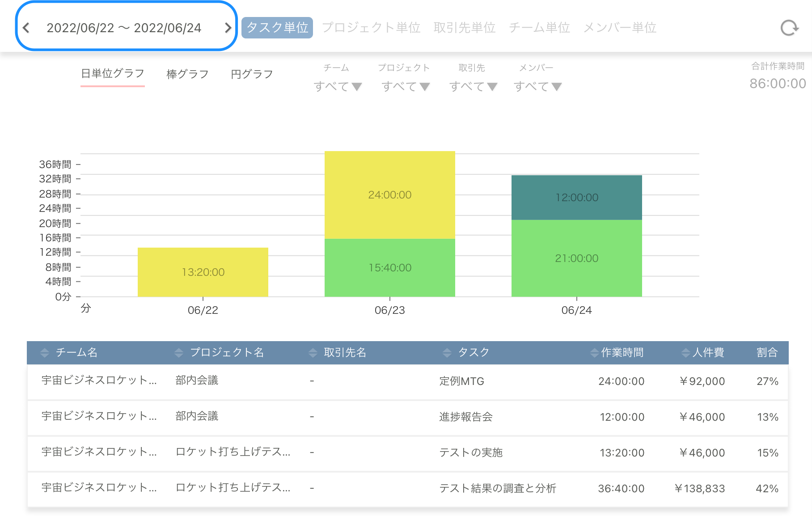
Task: Navigate to the previous date range
Action: click(x=27, y=28)
